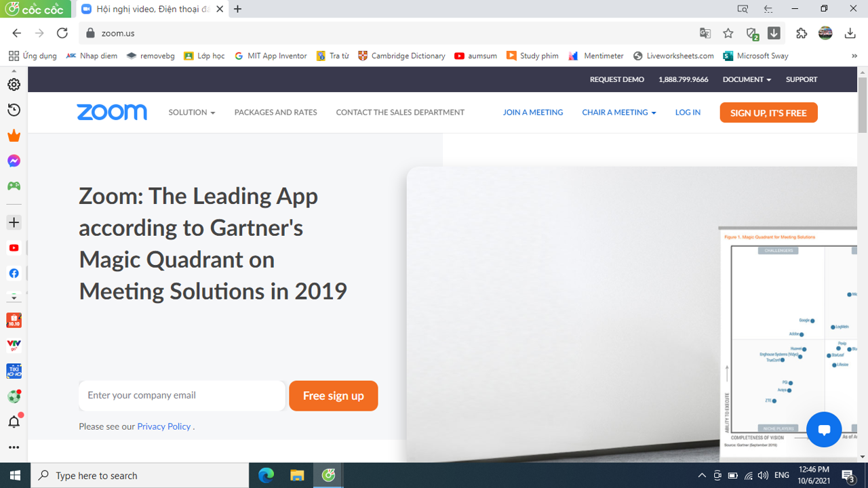This screenshot has width=868, height=488.
Task: Open Ứng dụng apps bookmark
Action: coord(33,56)
